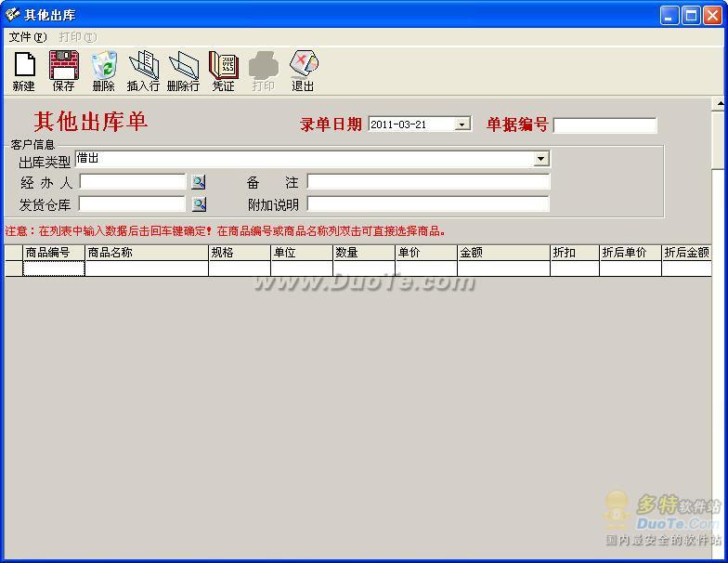Insert a row with the 插入行 icon
This screenshot has width=728, height=563.
coord(143,72)
